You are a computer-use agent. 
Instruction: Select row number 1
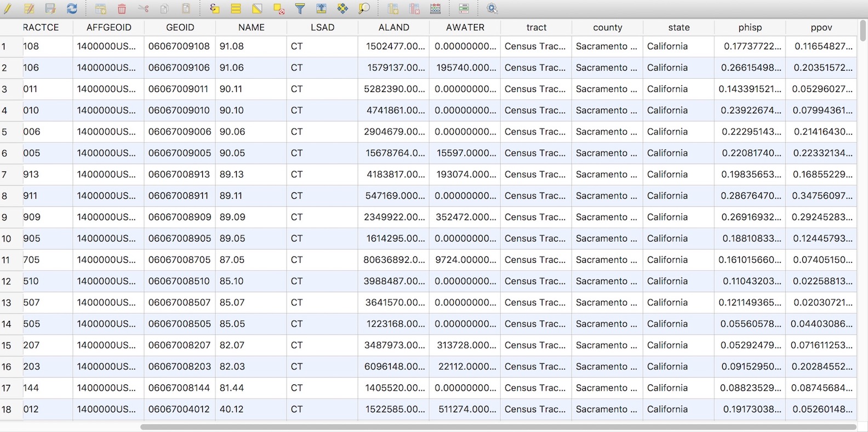coord(11,47)
